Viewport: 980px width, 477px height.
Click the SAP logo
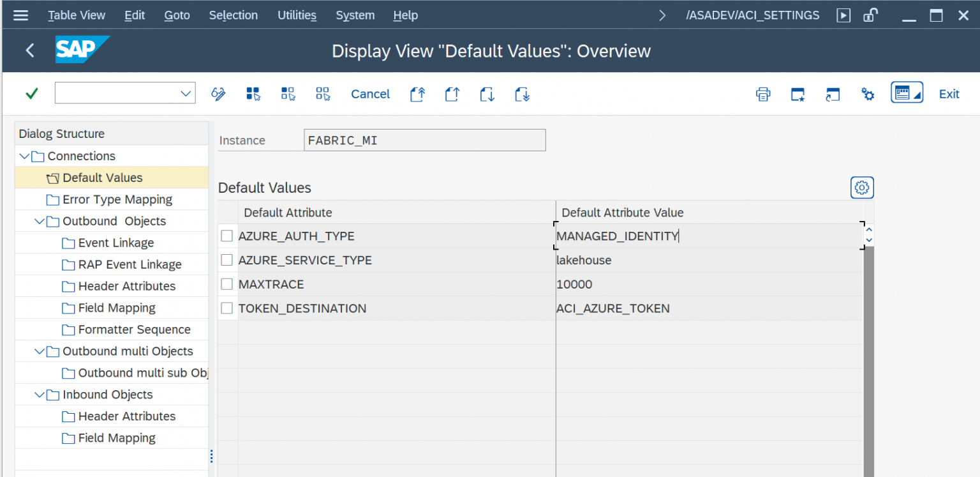pos(82,50)
